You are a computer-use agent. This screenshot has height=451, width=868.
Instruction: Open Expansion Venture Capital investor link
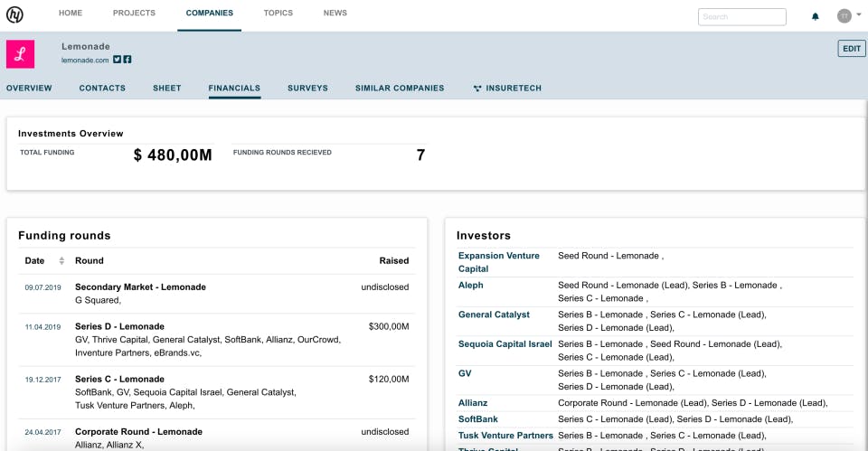(x=499, y=262)
